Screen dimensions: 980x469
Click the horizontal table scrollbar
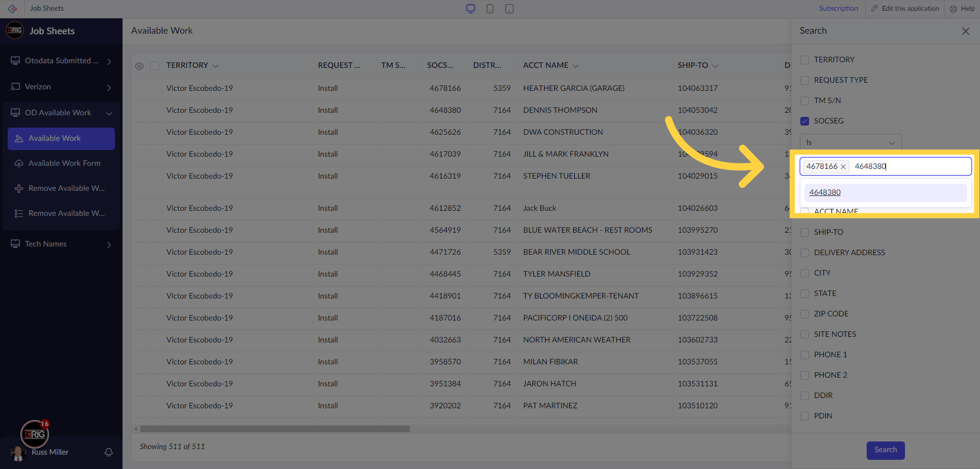[275, 429]
